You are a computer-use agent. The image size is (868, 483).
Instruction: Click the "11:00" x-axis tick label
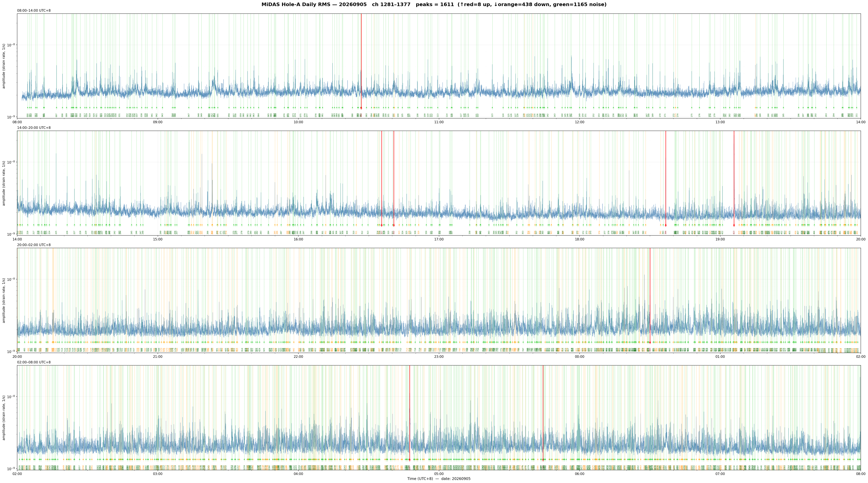pyautogui.click(x=439, y=122)
